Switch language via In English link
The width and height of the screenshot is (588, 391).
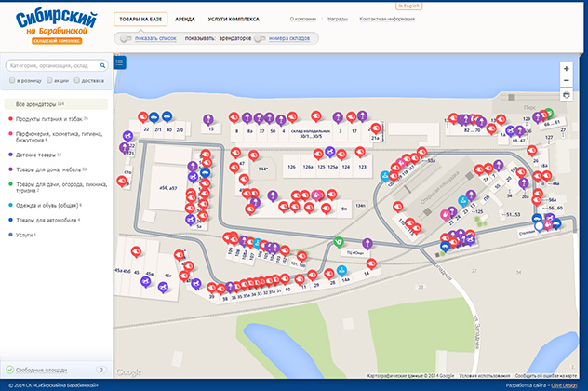pyautogui.click(x=408, y=6)
